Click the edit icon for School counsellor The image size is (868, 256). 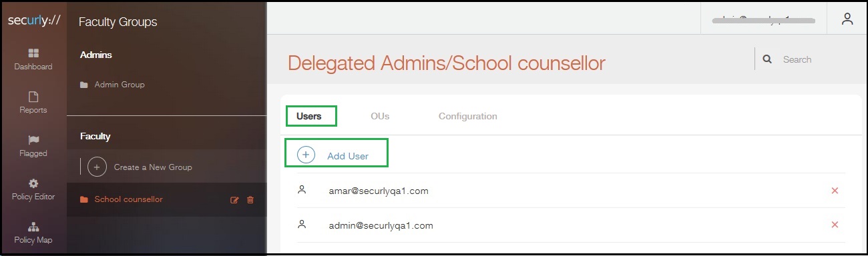(x=234, y=200)
